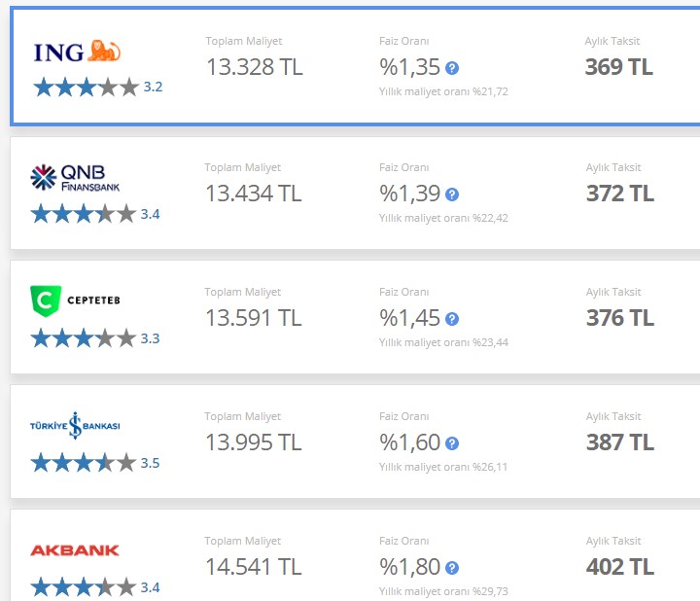The image size is (700, 601).
Task: Click Aylık Taksit label in CEPTETEB card
Action: coord(613,292)
